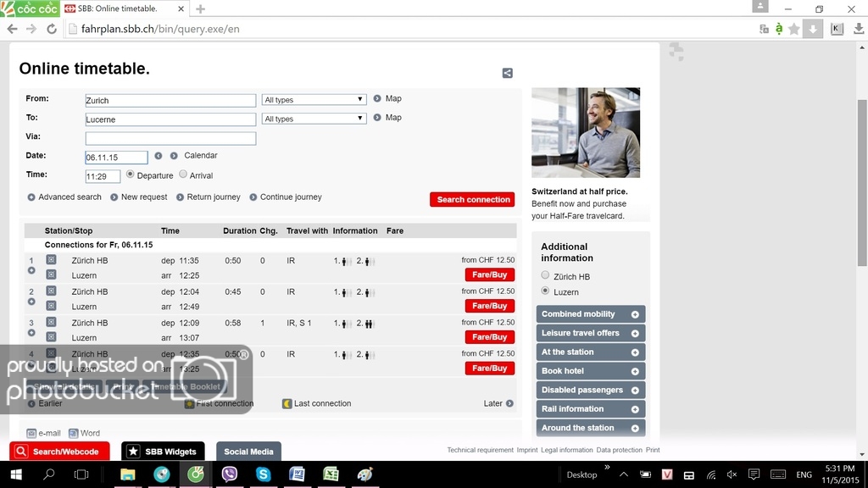
Task: Expand the Combined mobility section
Action: (591, 314)
